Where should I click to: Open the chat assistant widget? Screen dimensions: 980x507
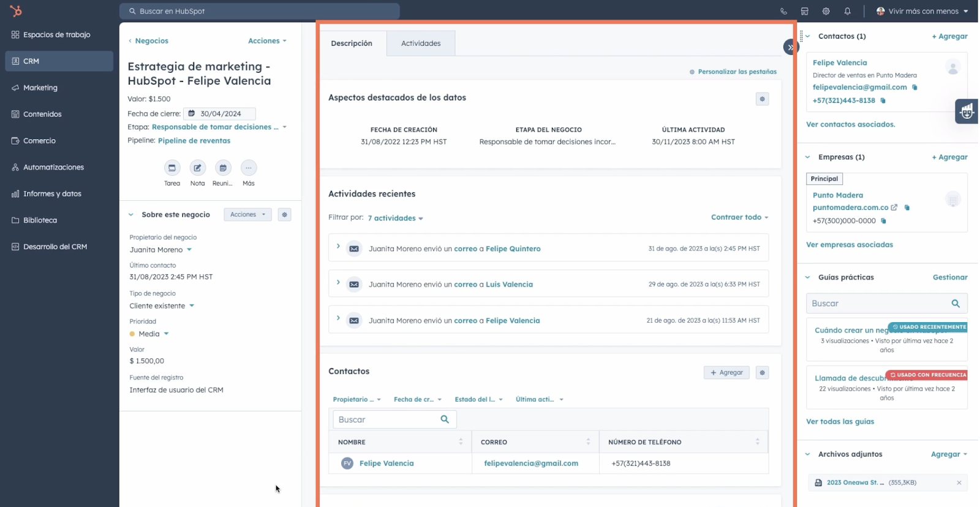click(967, 111)
